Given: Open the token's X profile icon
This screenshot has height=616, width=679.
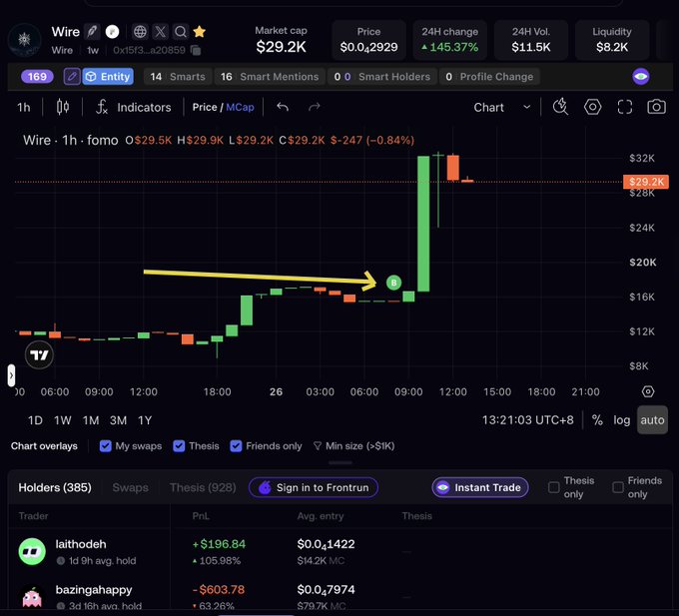Looking at the screenshot, I should (160, 32).
